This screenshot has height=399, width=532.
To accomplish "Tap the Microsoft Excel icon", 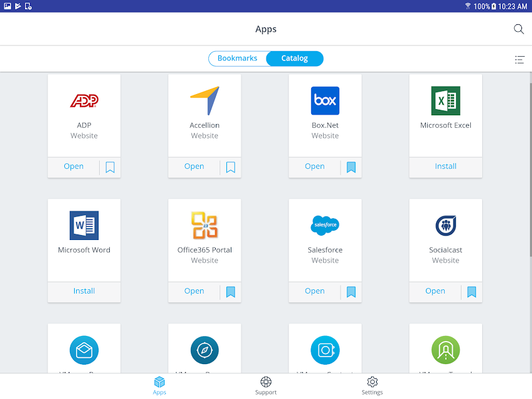I will coord(445,101).
